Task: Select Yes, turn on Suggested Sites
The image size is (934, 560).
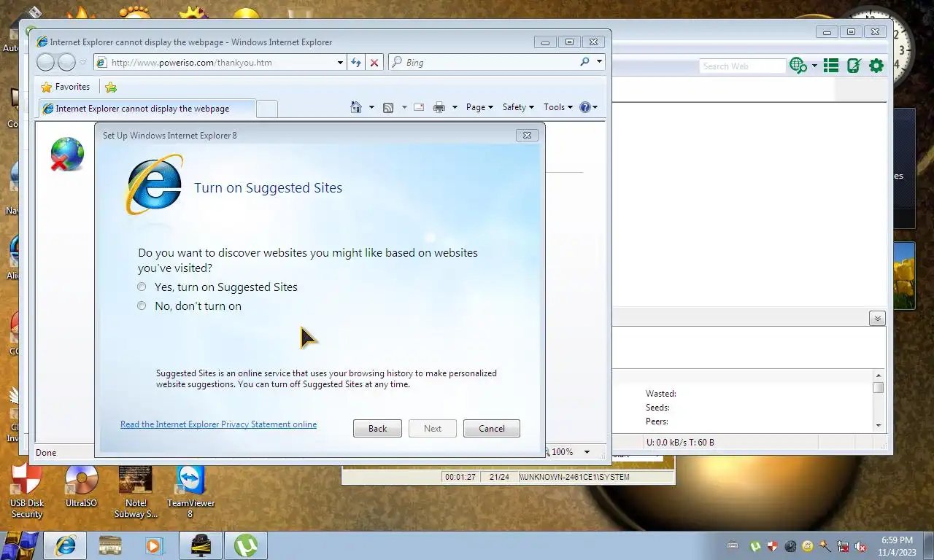Action: 217,287
